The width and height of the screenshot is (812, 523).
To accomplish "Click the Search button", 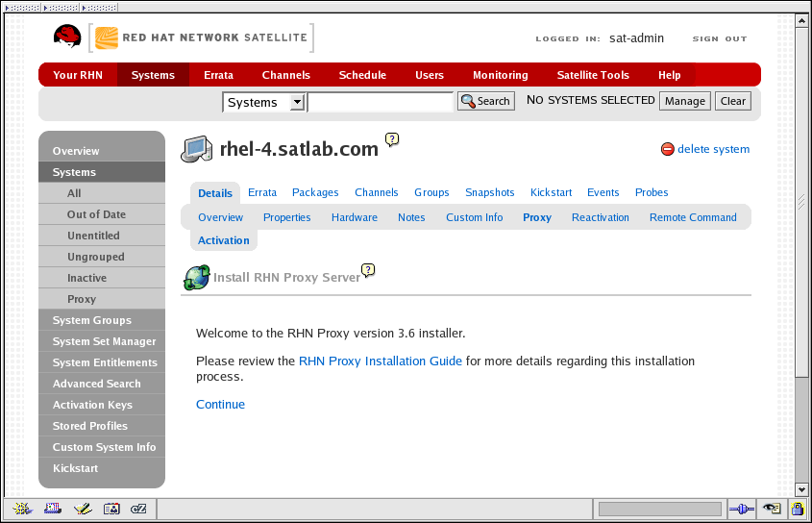I will [x=485, y=101].
